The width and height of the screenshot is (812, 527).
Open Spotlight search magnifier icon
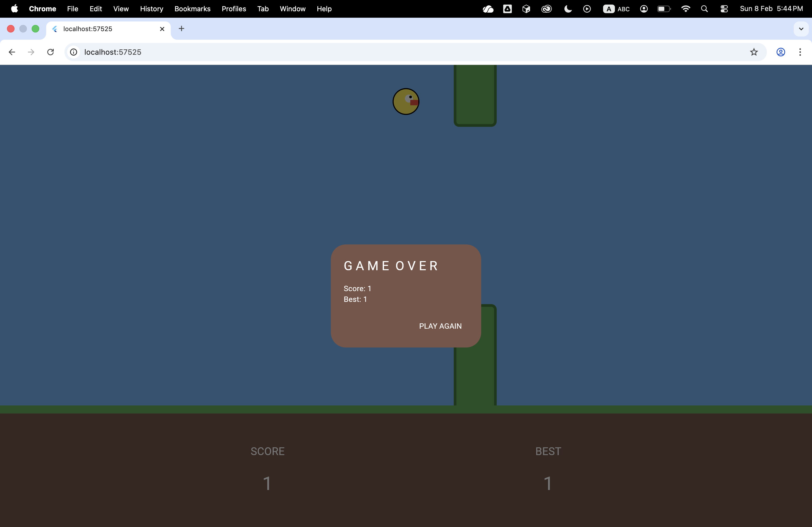[x=704, y=9]
